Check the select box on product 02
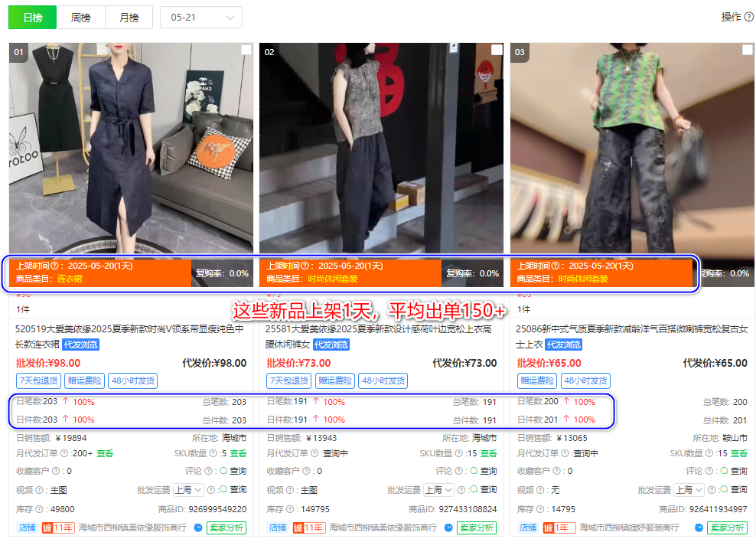Image resolution: width=756 pixels, height=539 pixels. tap(497, 51)
